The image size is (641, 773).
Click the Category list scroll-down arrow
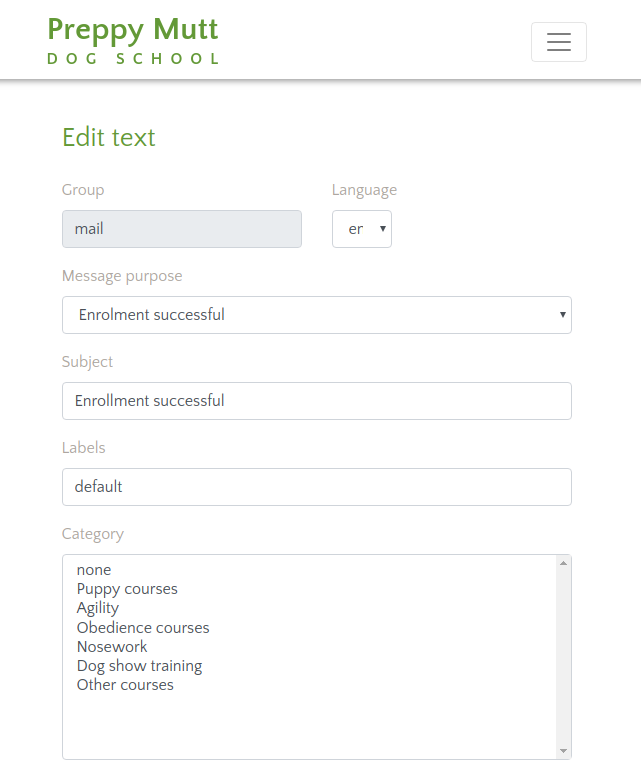(x=563, y=751)
